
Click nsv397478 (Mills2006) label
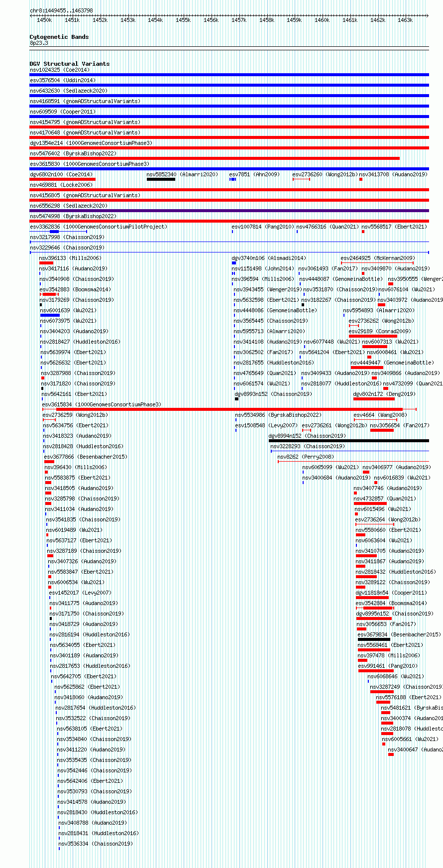389,655
